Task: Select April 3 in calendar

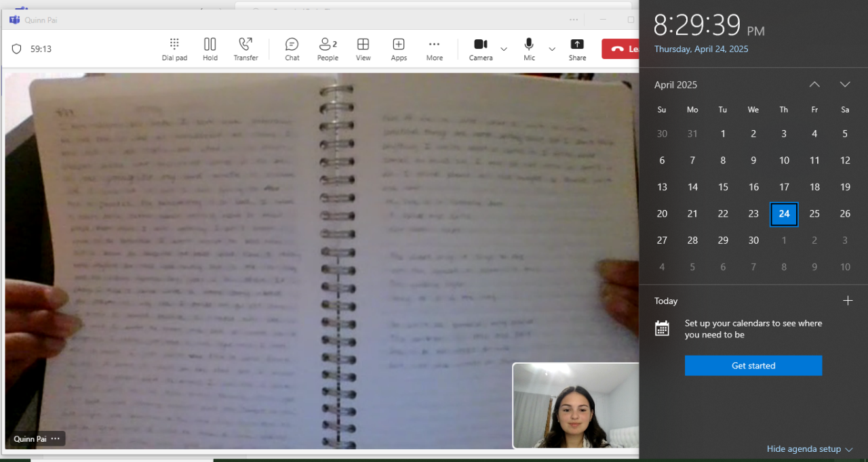Action: point(784,134)
